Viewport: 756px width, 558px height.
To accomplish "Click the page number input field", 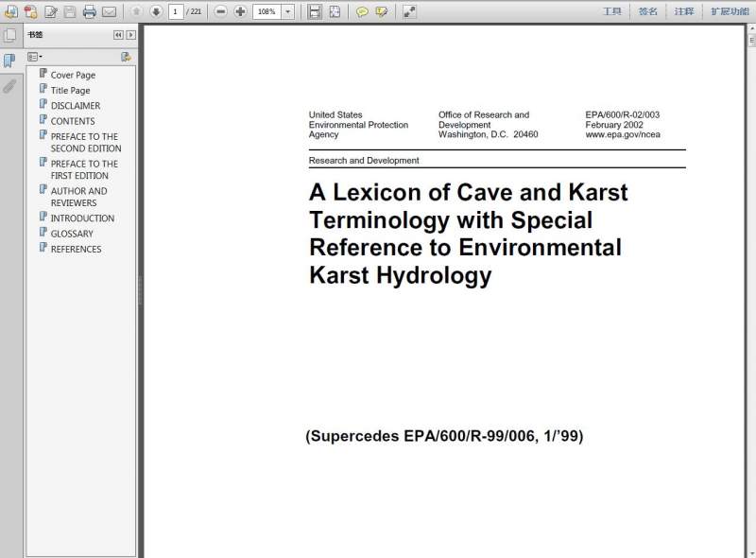I will click(176, 11).
